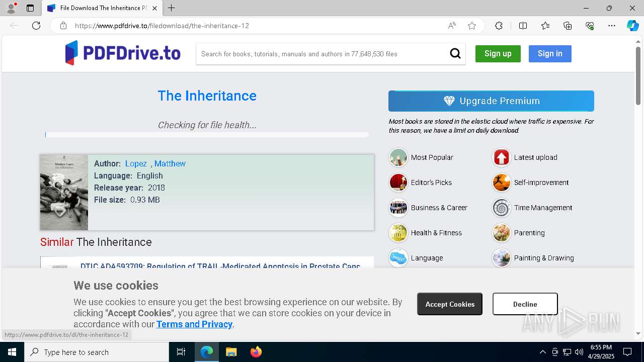The height and width of the screenshot is (362, 644).
Task: Open the Editor's Picks category icon
Action: click(398, 183)
